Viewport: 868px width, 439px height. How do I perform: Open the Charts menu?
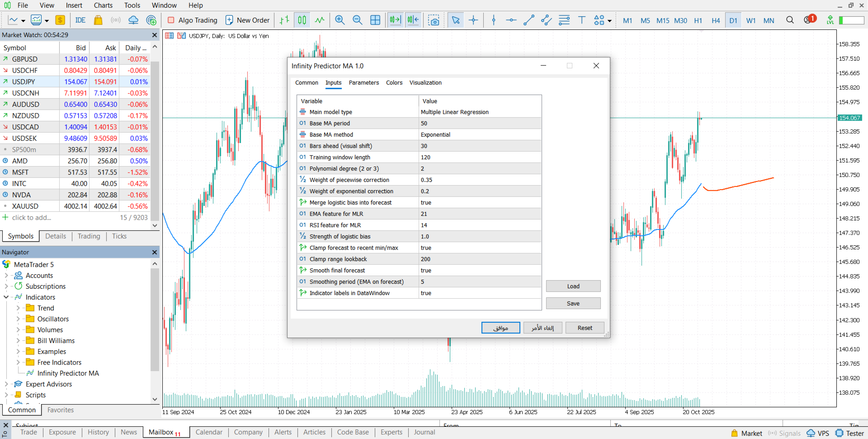[x=103, y=5]
